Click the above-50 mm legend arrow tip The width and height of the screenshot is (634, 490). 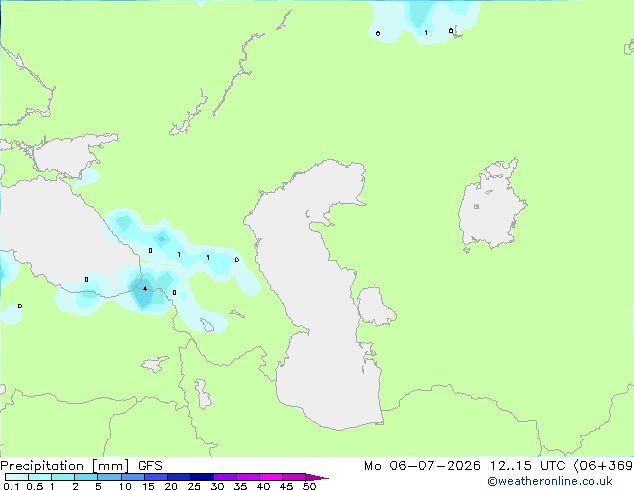coord(317,477)
